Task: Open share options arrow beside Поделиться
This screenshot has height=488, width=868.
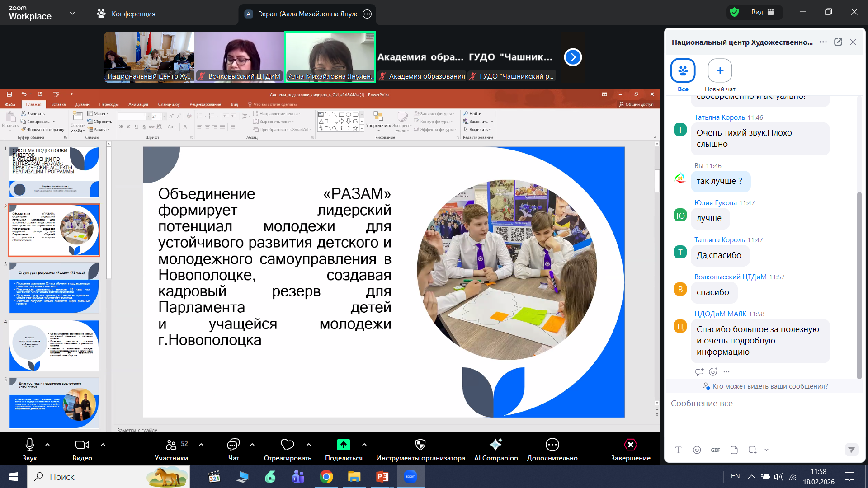Action: 364,445
